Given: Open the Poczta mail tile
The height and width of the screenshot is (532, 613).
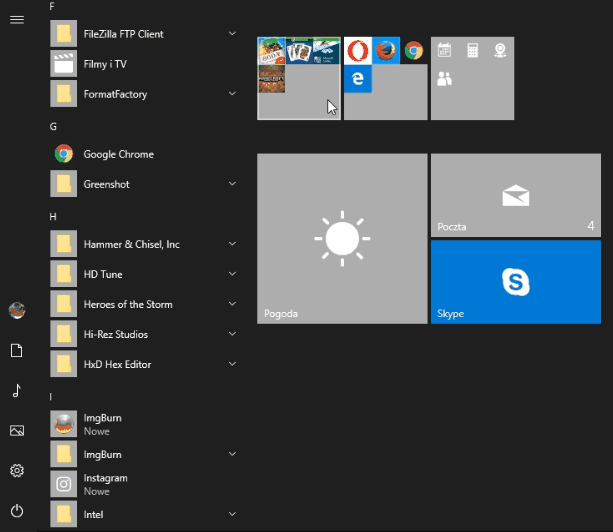Looking at the screenshot, I should click(x=516, y=195).
